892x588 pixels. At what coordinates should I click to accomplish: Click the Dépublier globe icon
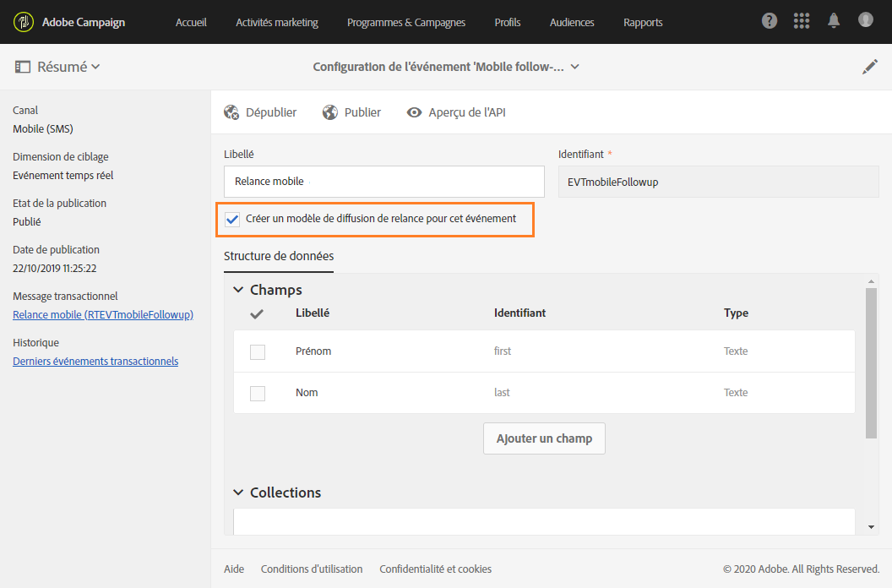[x=231, y=112]
